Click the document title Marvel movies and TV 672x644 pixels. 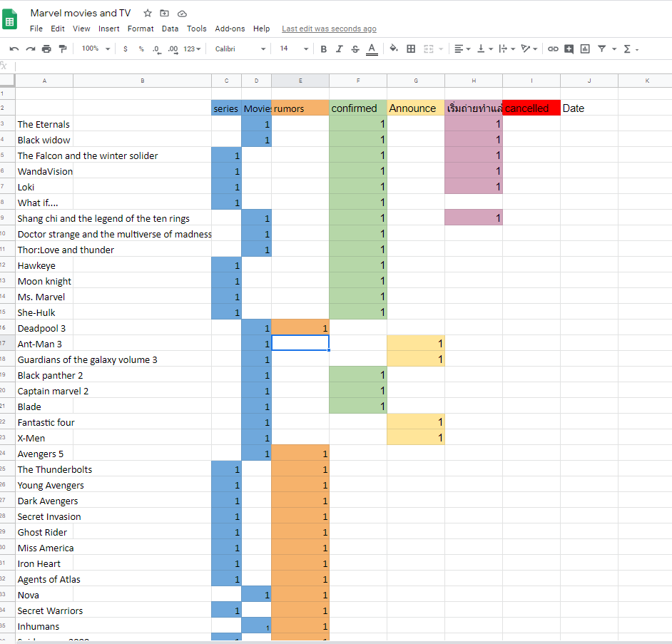pyautogui.click(x=81, y=14)
